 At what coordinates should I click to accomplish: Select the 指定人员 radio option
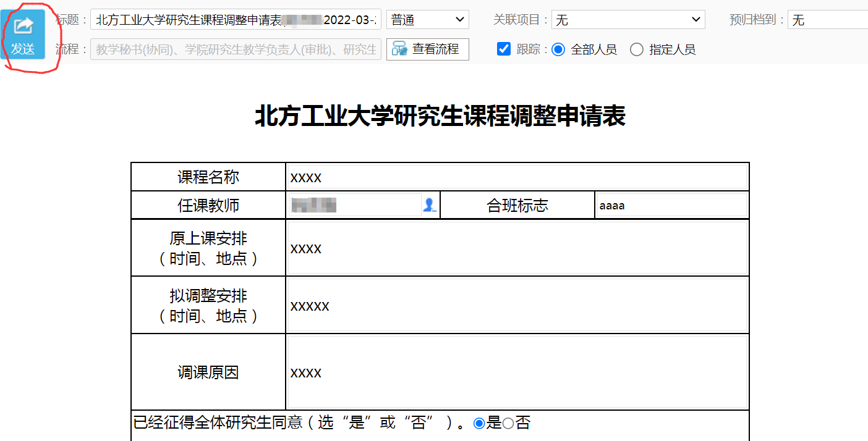[637, 50]
